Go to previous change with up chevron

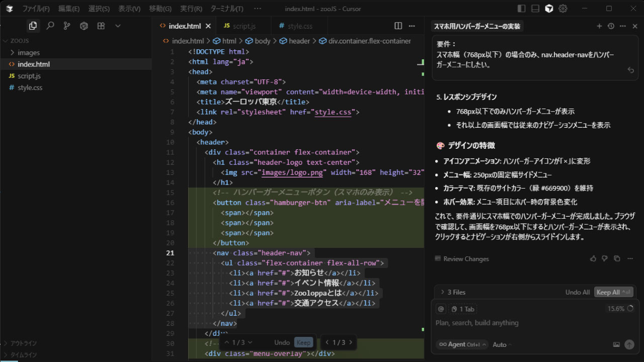click(x=227, y=342)
